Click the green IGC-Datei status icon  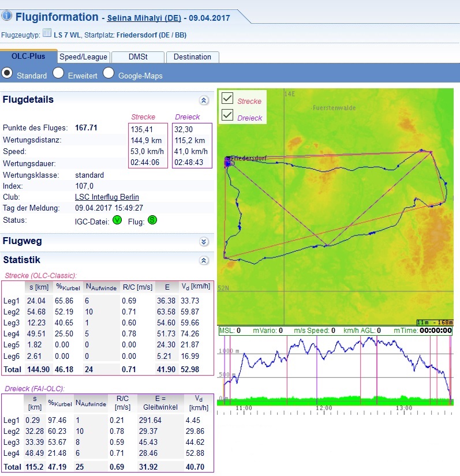pos(117,220)
